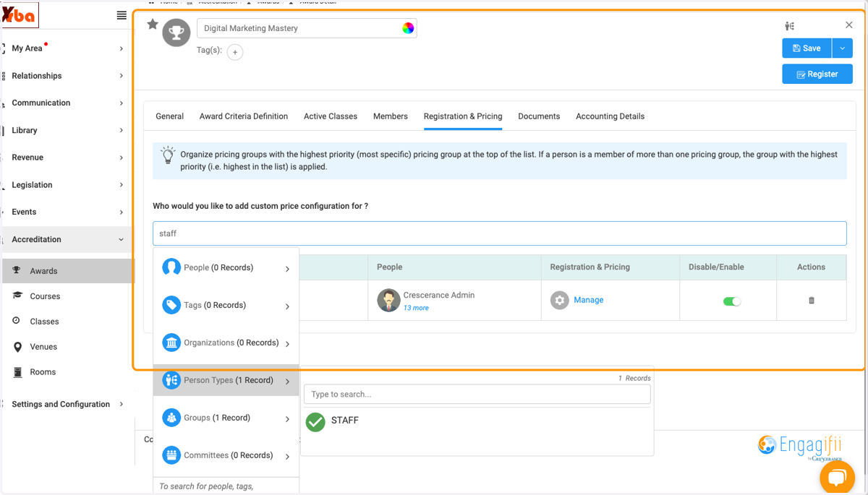868x495 pixels.
Task: Click the Venues sidebar label
Action: click(43, 347)
